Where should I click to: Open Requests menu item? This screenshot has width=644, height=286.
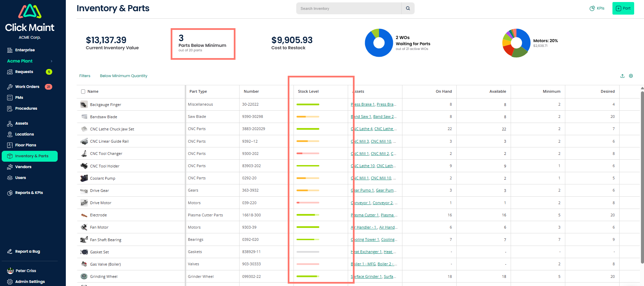[24, 72]
